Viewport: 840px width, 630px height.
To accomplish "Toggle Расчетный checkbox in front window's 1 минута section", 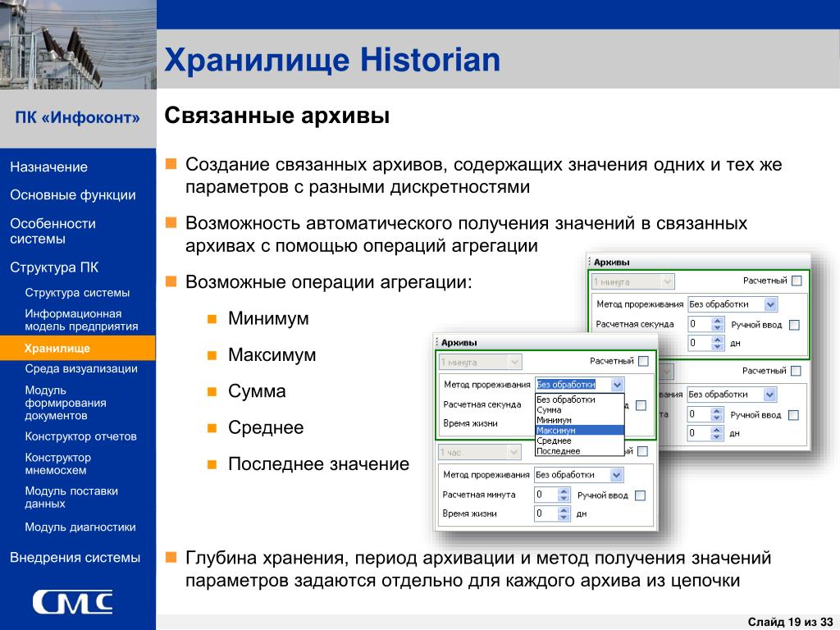I will [x=643, y=361].
